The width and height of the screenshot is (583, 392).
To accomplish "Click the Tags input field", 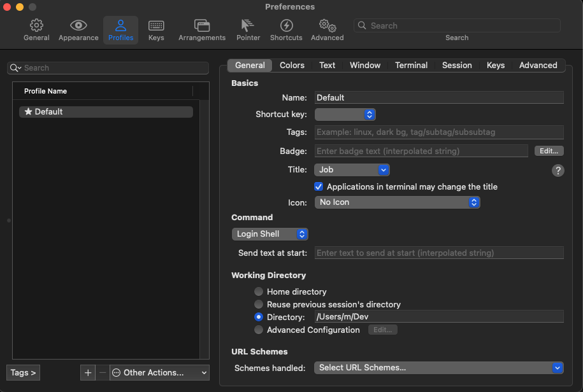I will coord(439,132).
